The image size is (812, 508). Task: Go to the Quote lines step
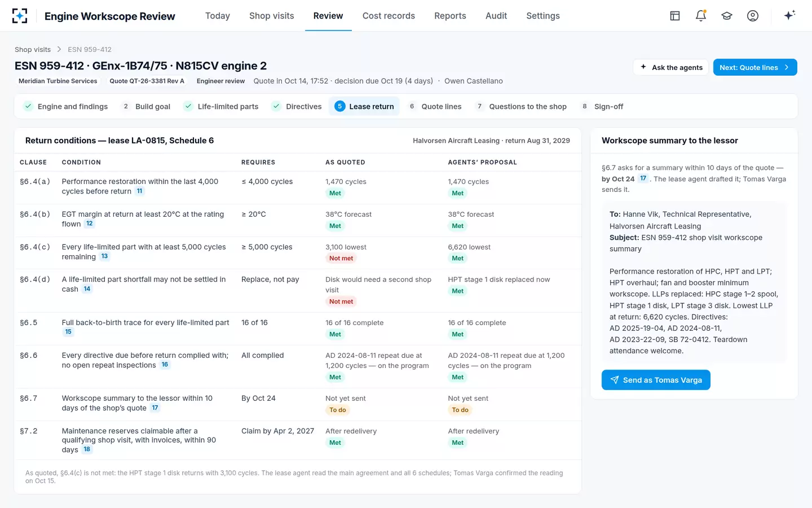click(434, 106)
